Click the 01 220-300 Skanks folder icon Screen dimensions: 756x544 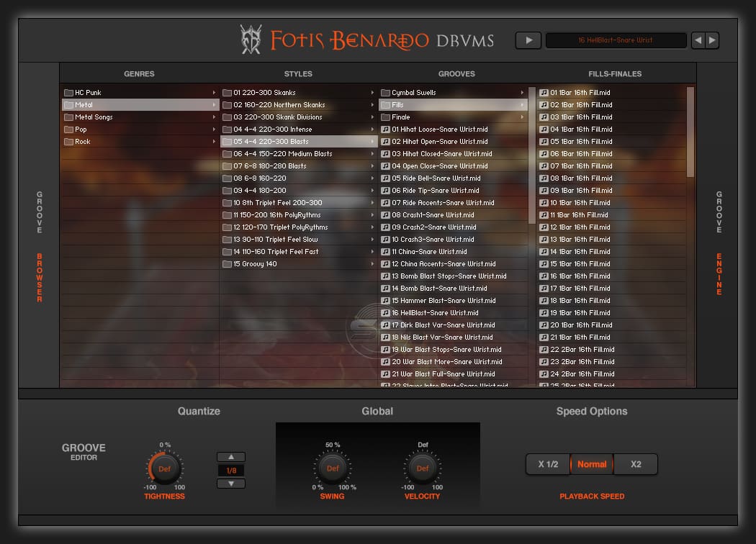point(227,93)
